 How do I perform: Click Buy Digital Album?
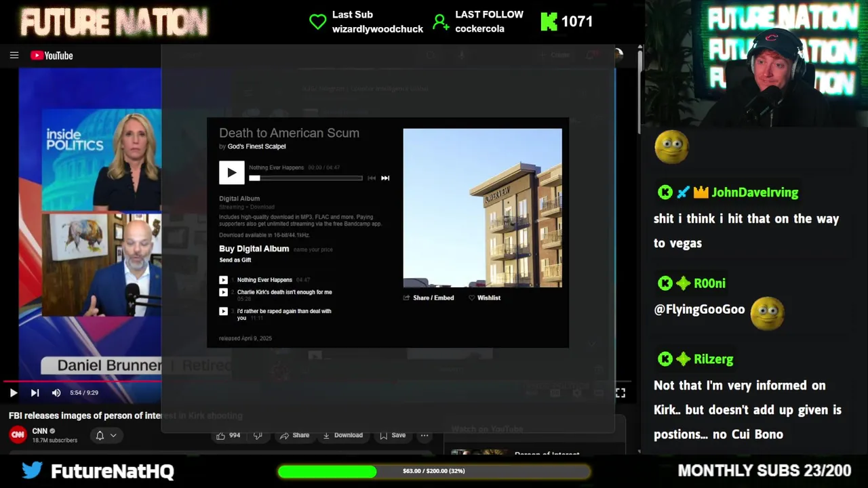click(x=254, y=249)
